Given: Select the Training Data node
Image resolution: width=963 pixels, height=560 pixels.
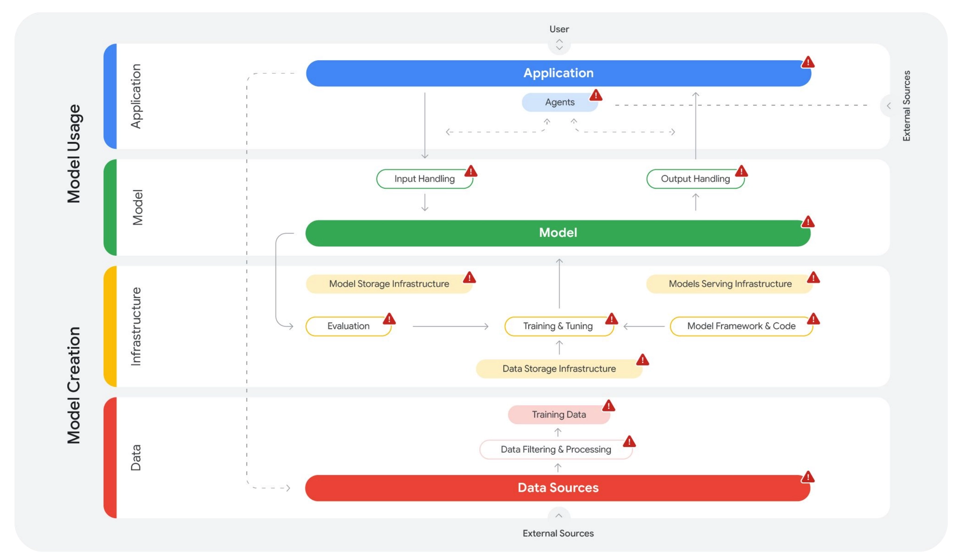Looking at the screenshot, I should tap(559, 415).
